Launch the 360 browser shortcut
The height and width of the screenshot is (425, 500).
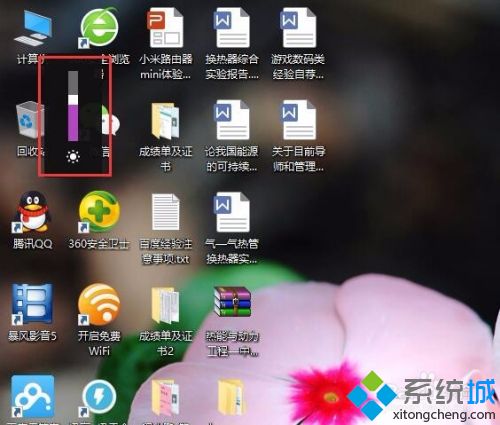(x=99, y=27)
